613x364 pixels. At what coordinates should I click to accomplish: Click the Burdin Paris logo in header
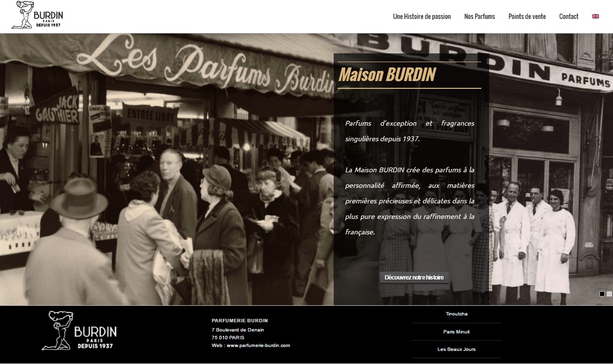37,15
